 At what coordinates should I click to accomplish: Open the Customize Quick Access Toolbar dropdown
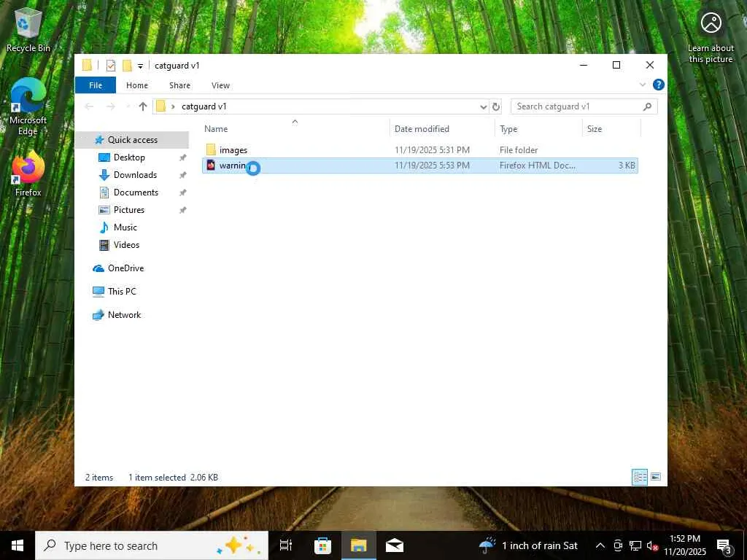(140, 66)
